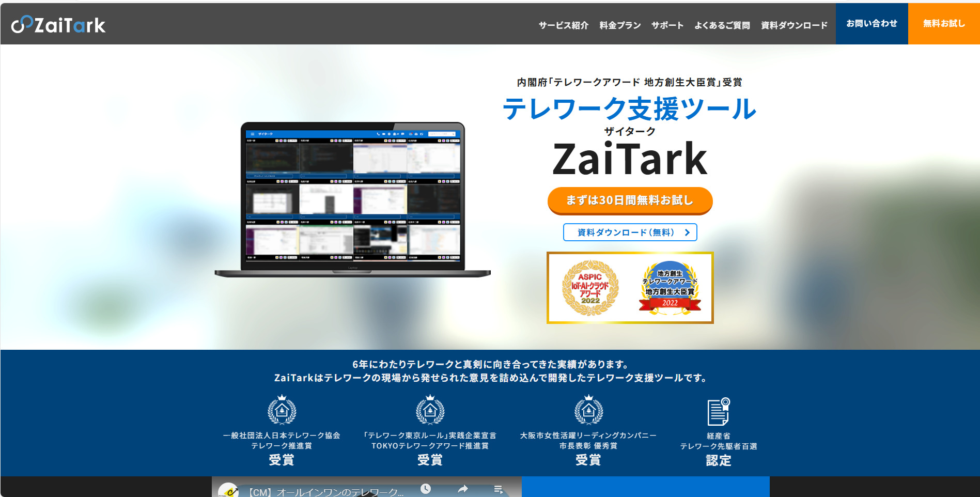Click the 【CM】オールインワンのテレワーク video title
Image resolution: width=980 pixels, height=497 pixels.
pyautogui.click(x=325, y=492)
